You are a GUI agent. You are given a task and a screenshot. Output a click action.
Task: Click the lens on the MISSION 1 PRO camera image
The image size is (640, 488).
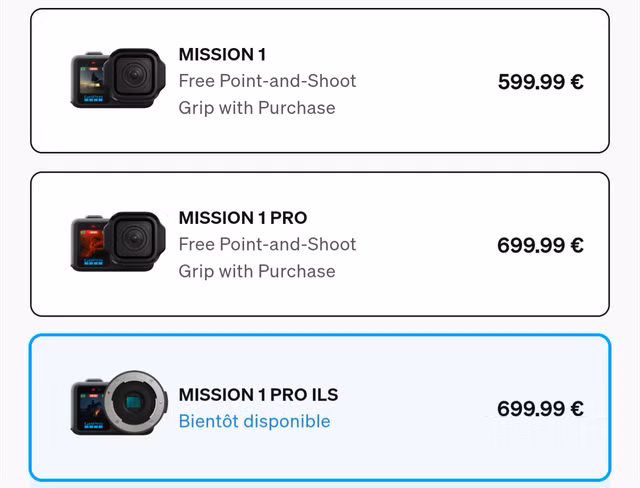tap(133, 238)
